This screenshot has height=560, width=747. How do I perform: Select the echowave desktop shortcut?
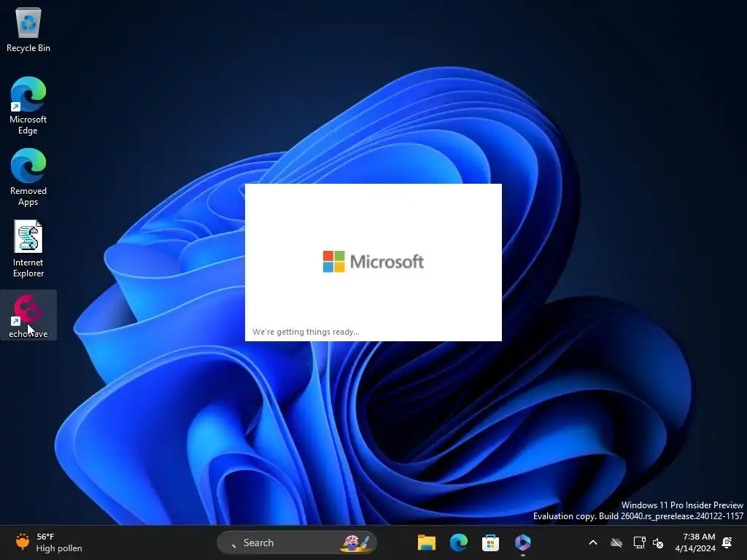[x=28, y=315]
